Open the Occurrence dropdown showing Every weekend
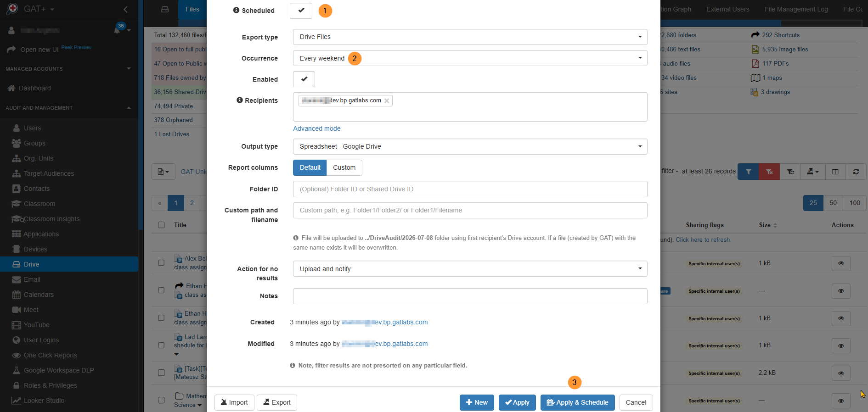This screenshot has width=868, height=412. tap(470, 58)
